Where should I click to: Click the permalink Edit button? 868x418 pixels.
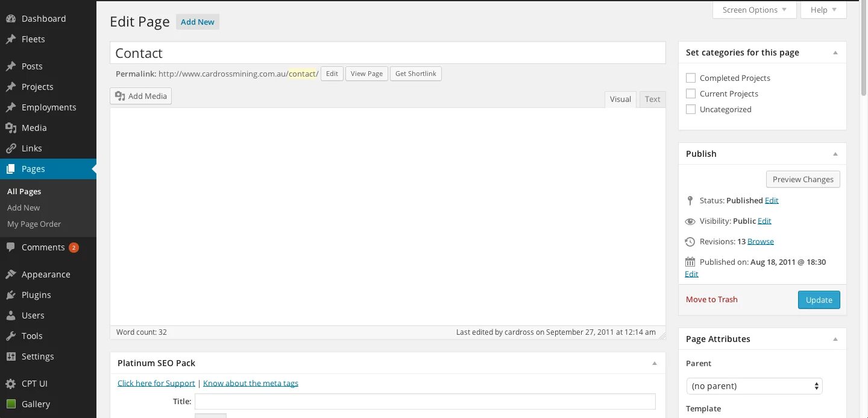pos(332,74)
